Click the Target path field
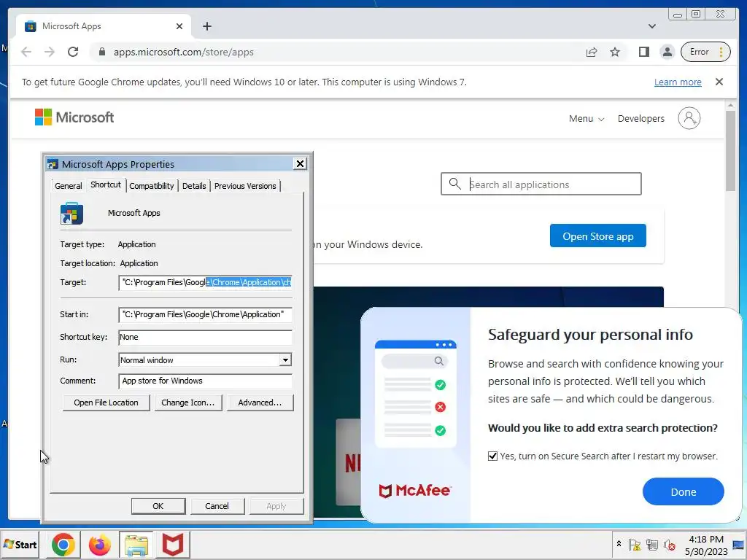This screenshot has height=560, width=747. [x=205, y=282]
